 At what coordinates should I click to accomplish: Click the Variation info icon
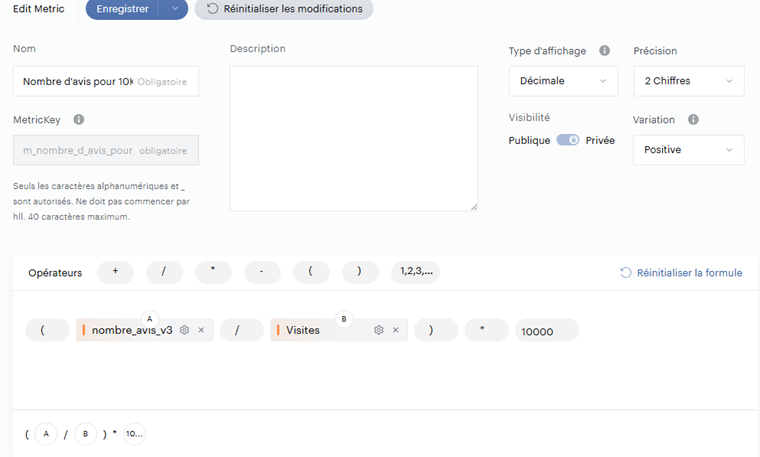click(693, 120)
